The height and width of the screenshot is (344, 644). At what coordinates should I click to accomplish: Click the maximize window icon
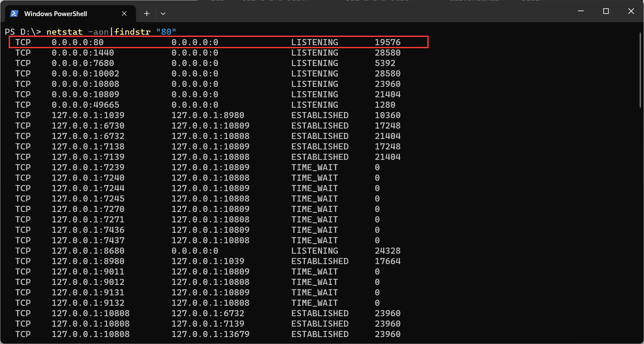[x=605, y=11]
